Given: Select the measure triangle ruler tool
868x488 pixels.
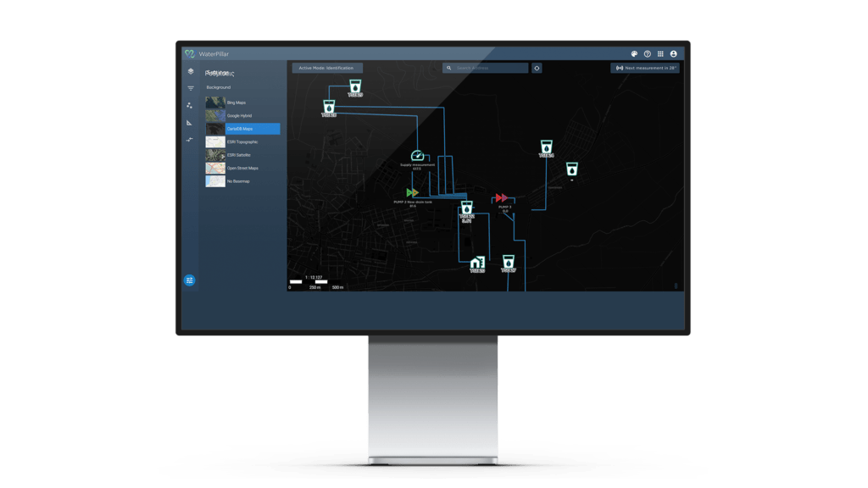Looking at the screenshot, I should pyautogui.click(x=190, y=123).
